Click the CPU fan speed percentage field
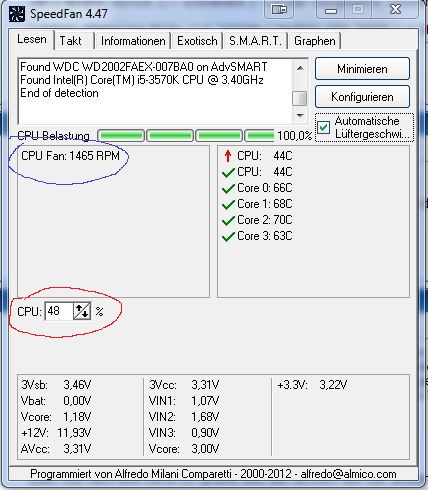Image resolution: width=428 pixels, height=490 pixels. (59, 311)
